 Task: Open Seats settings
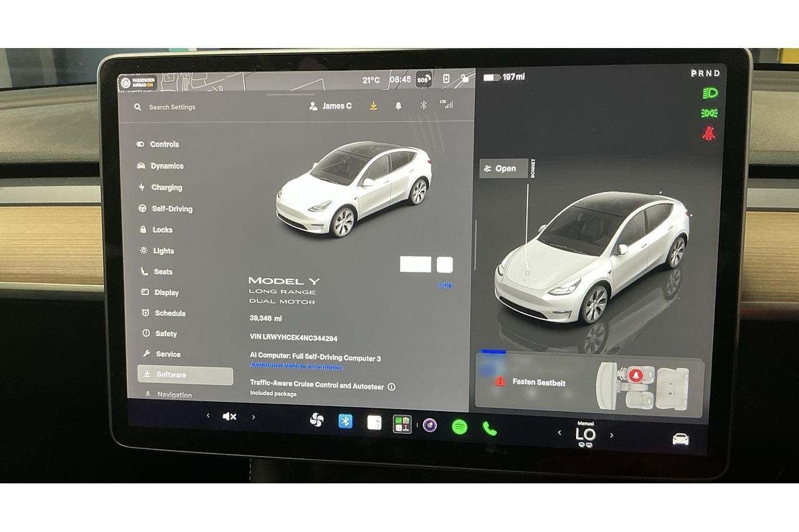157,271
